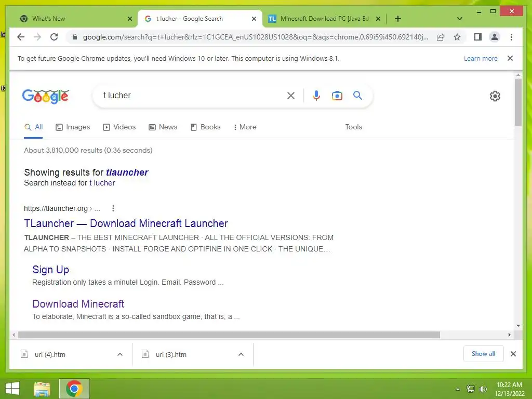Open a new tab with plus button
Screen dimensions: 532x399
coord(398,19)
